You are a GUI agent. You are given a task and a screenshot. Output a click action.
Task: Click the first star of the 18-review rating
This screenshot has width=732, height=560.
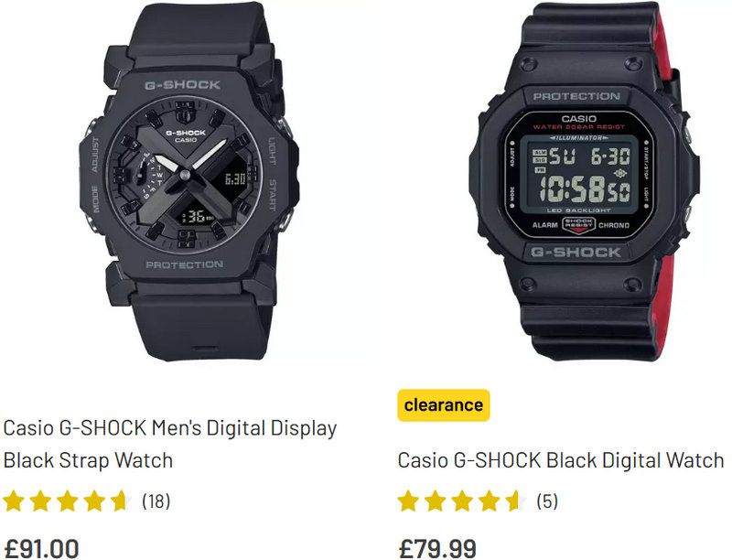coord(14,501)
